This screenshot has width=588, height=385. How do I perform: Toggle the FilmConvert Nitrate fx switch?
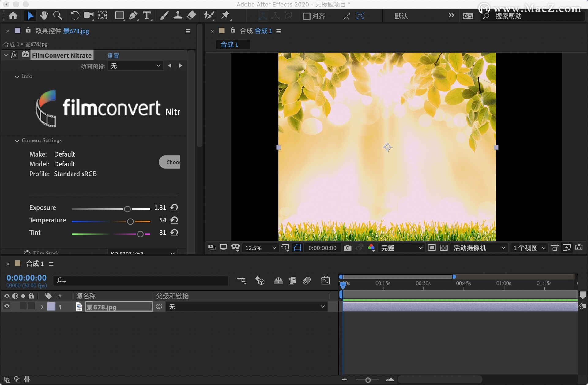pos(14,55)
